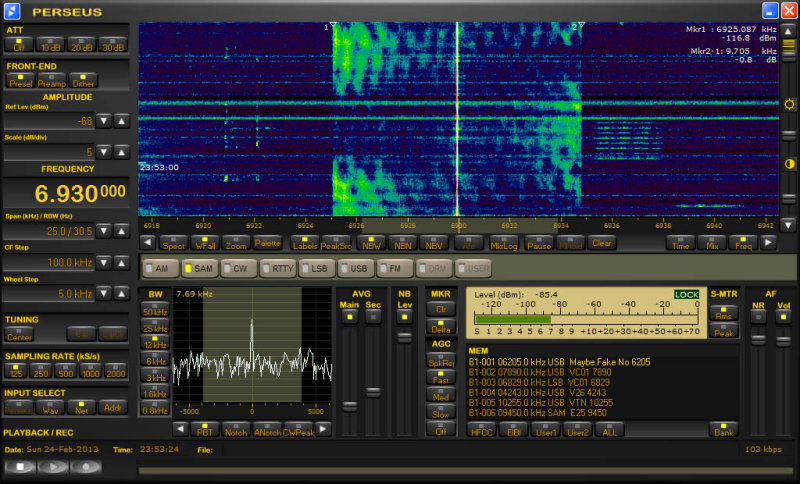The image size is (800, 484).
Task: Toggle frequency Labels on the display
Action: pos(305,243)
